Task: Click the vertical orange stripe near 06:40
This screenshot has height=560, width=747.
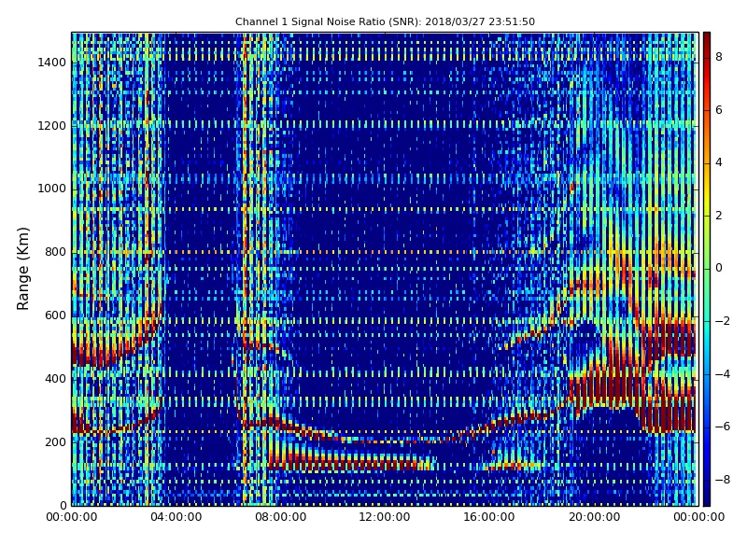Action: click(x=245, y=269)
